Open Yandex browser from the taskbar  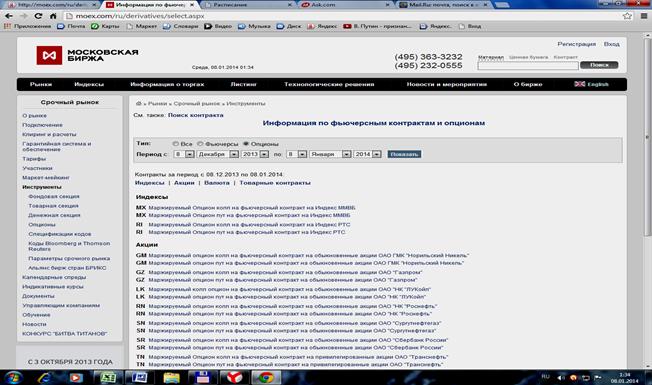pos(234,378)
